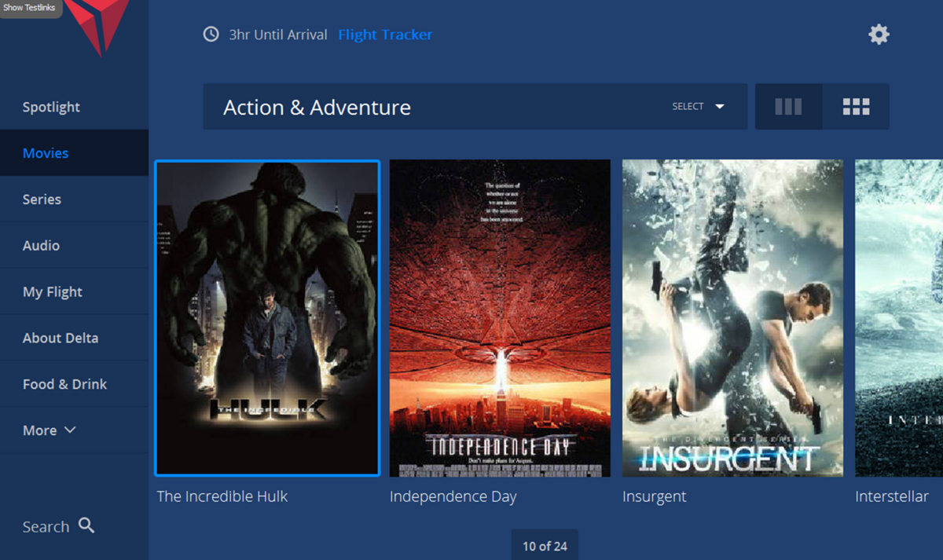Switch to three-column poster view
Image resolution: width=943 pixels, height=560 pixels.
click(788, 107)
